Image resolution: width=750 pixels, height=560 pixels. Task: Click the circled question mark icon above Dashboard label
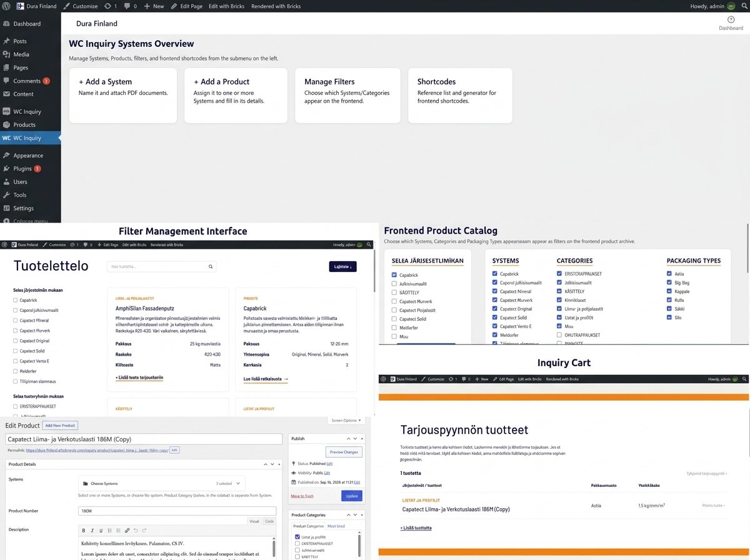[731, 20]
